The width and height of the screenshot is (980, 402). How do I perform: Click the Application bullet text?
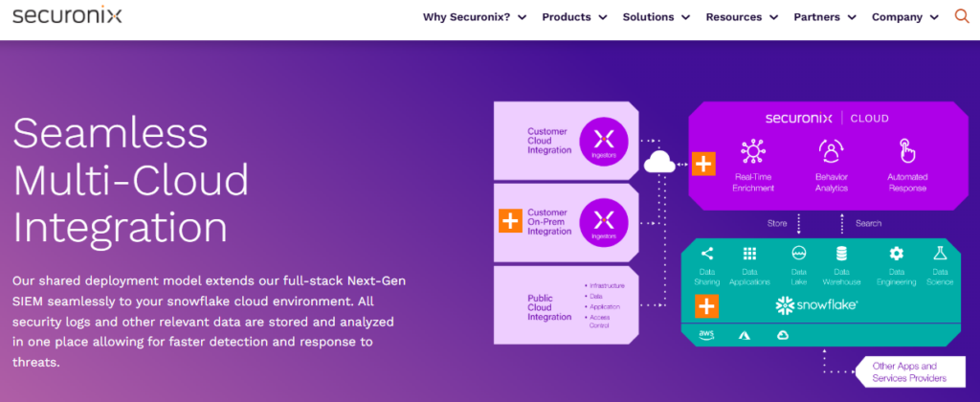pyautogui.click(x=605, y=306)
